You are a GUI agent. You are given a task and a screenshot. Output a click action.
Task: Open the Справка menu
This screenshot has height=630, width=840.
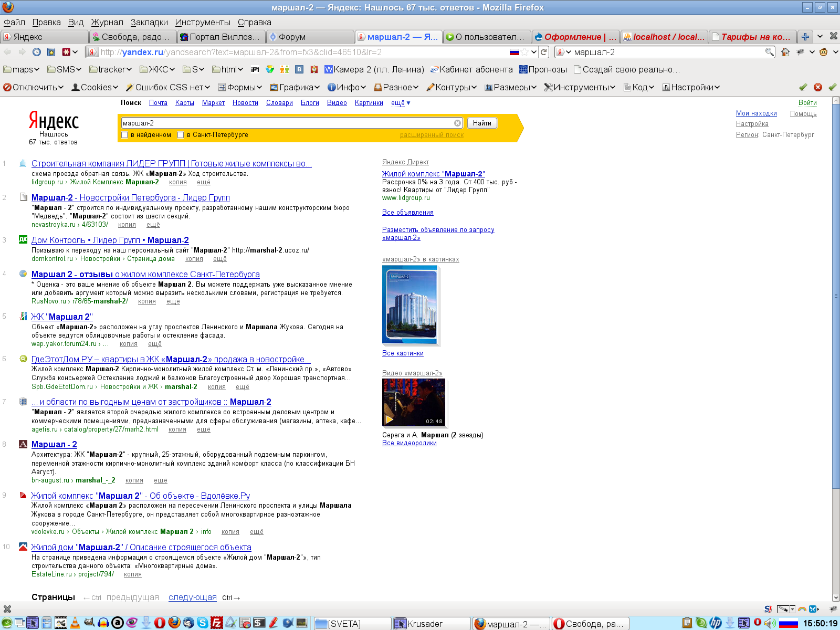255,22
